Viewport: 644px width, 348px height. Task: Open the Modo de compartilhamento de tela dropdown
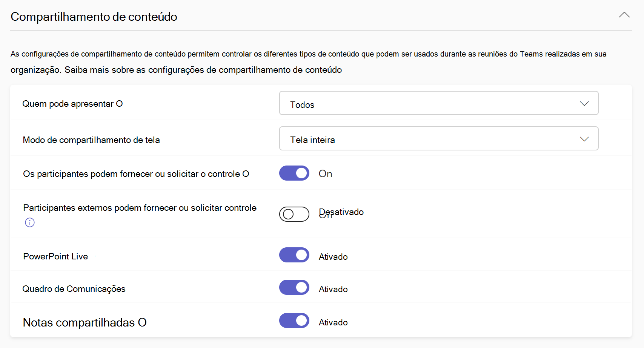(x=439, y=138)
